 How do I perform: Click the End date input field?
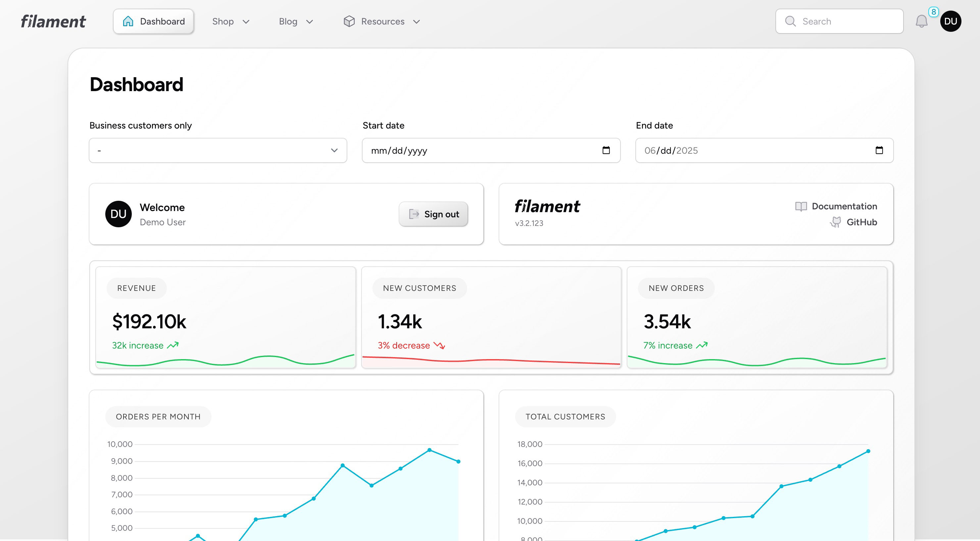pyautogui.click(x=764, y=150)
